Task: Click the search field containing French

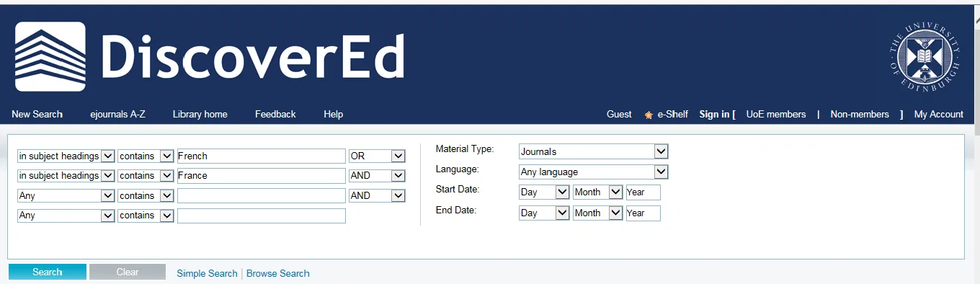Action: 262,156
